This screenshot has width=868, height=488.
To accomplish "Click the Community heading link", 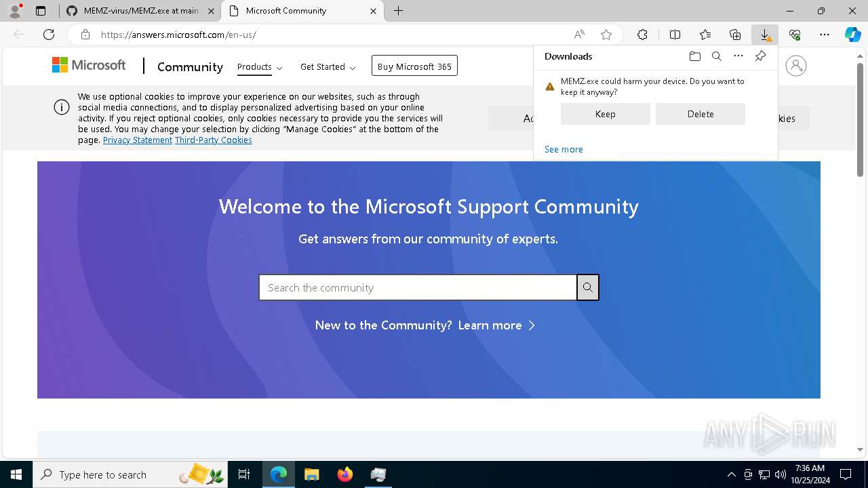I will coord(190,66).
